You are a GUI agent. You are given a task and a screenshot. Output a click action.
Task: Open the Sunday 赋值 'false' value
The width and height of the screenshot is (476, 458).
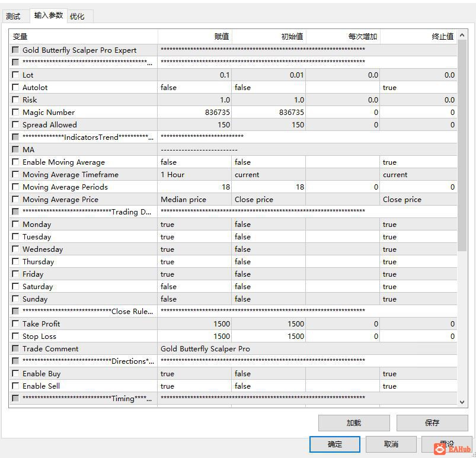(194, 299)
